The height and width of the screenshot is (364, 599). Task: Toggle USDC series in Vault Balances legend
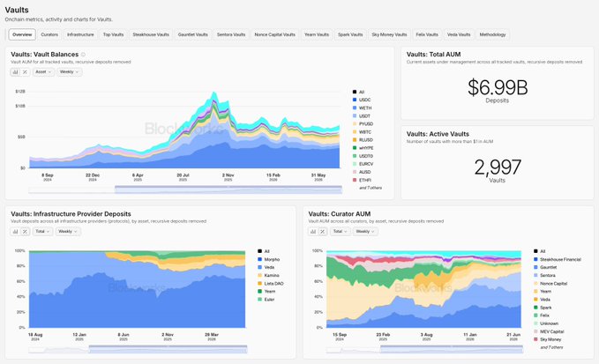(x=362, y=100)
